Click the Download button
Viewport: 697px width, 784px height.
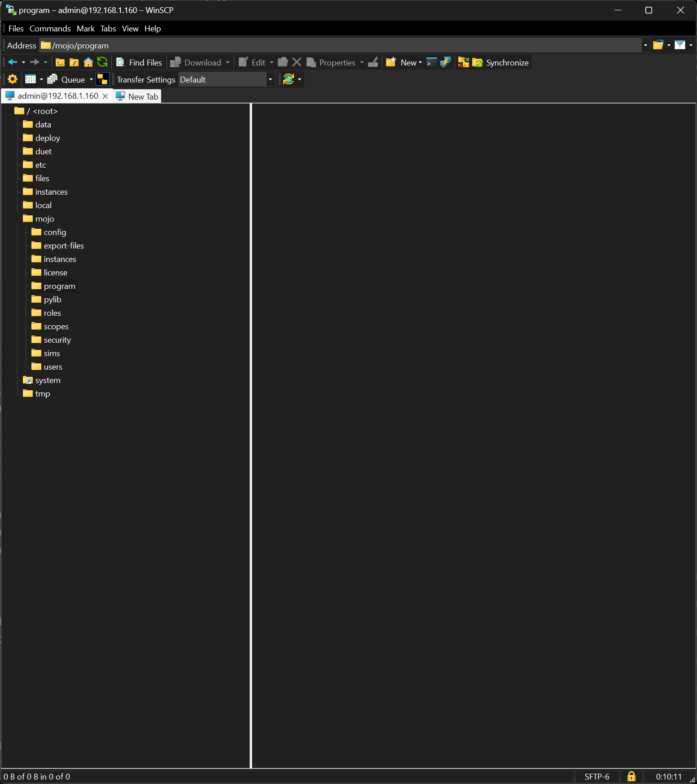click(x=196, y=62)
